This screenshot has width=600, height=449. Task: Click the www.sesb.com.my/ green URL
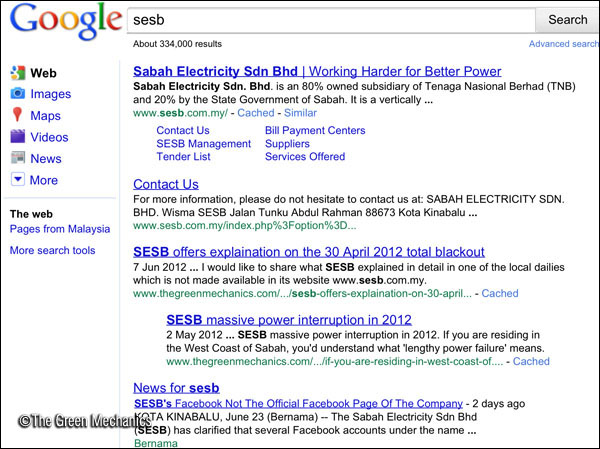[x=180, y=113]
